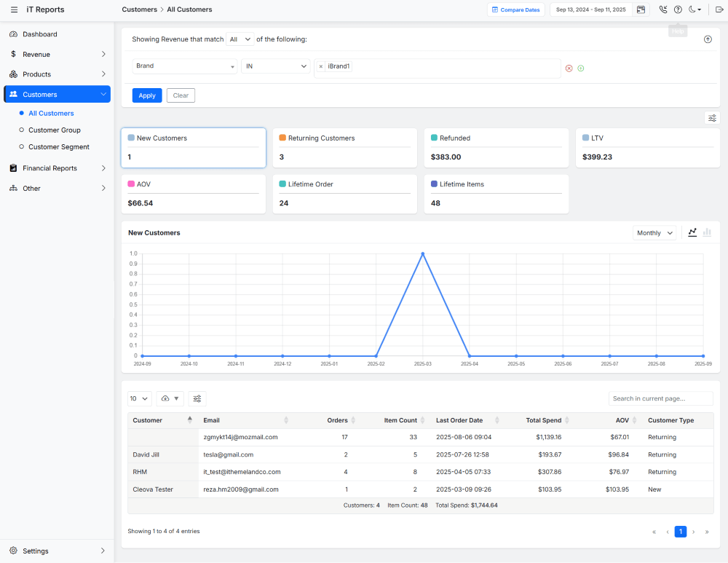Click the logout icon at top right
This screenshot has height=563, width=728.
click(719, 9)
